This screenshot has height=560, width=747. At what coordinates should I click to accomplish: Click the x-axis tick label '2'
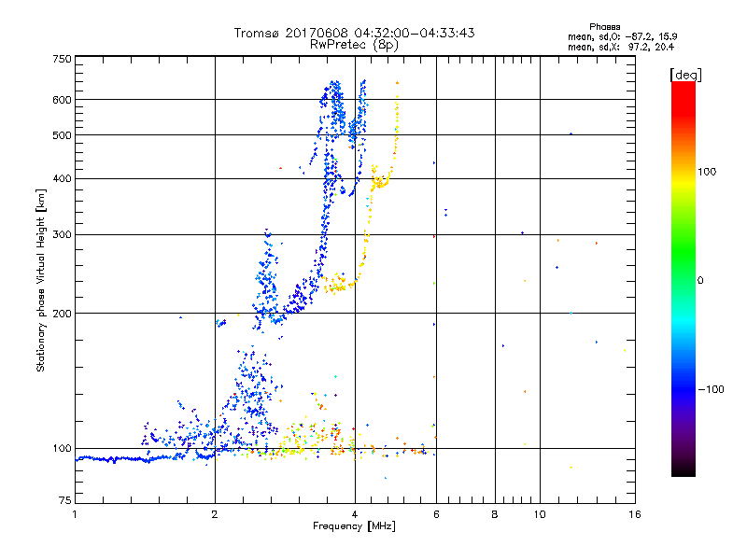215,514
